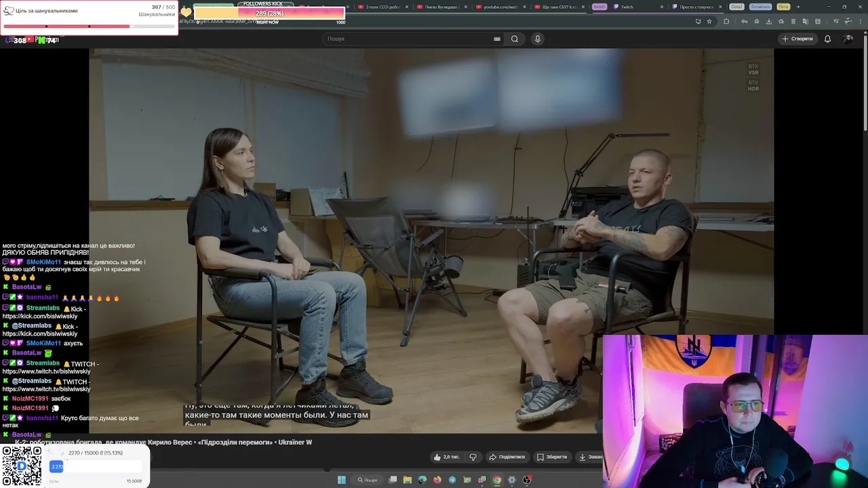
Task: Click the 2270 donation goal bar
Action: click(x=95, y=466)
